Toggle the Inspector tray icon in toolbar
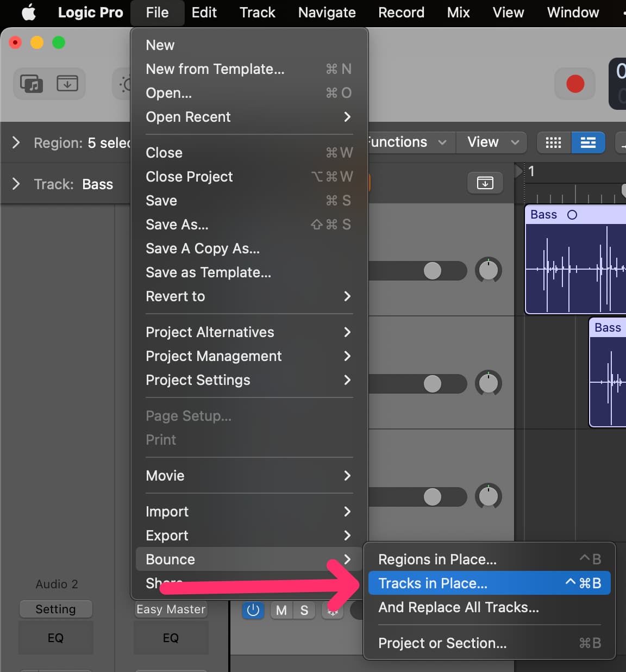 pyautogui.click(x=67, y=84)
